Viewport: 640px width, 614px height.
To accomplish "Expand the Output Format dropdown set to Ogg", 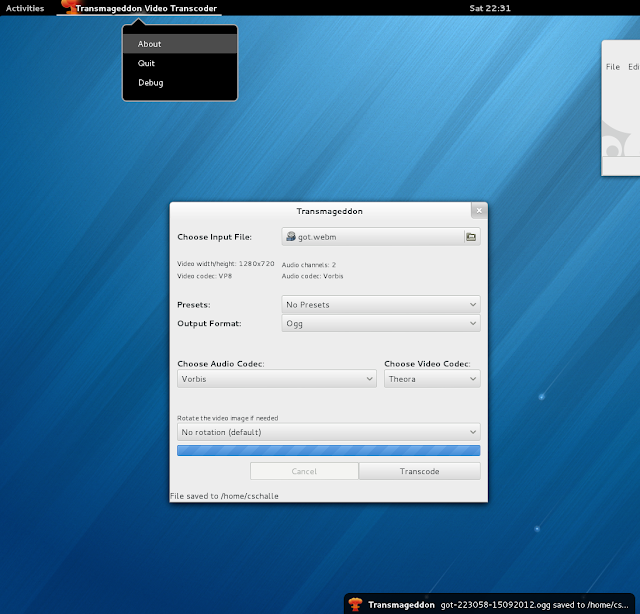I will tap(381, 323).
